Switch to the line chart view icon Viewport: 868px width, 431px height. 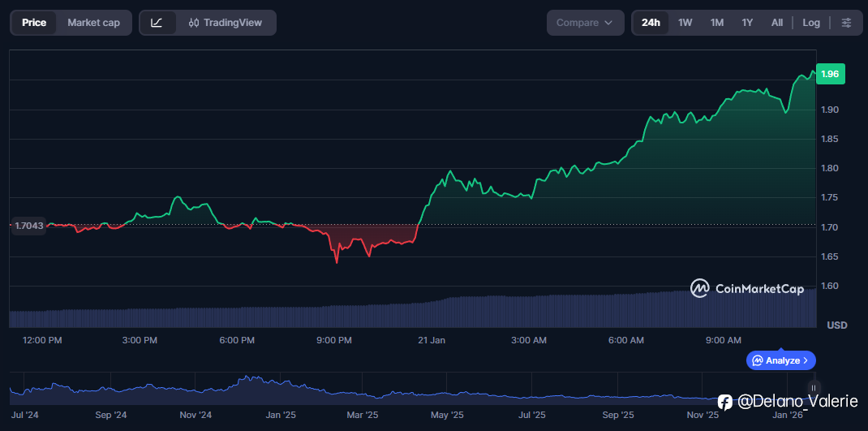[157, 23]
